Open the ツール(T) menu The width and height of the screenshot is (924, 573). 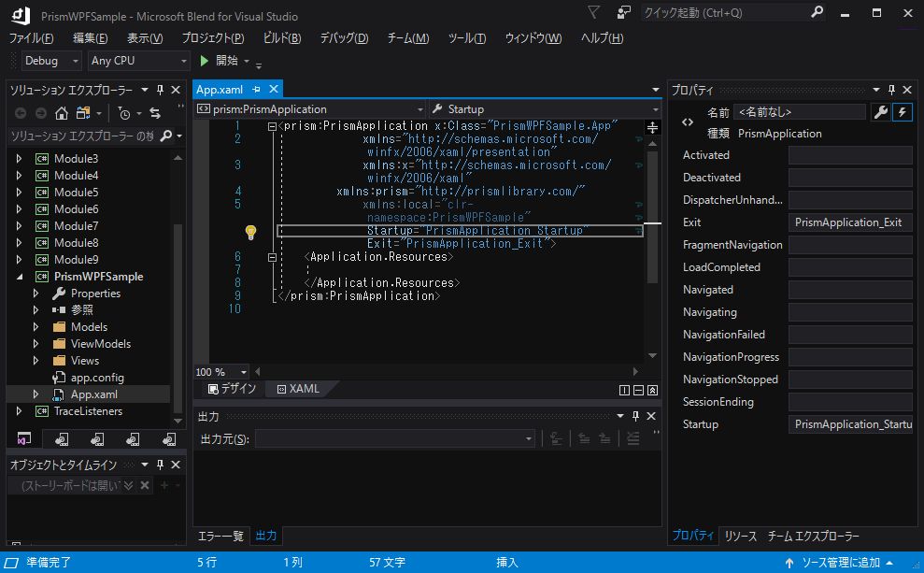(467, 38)
